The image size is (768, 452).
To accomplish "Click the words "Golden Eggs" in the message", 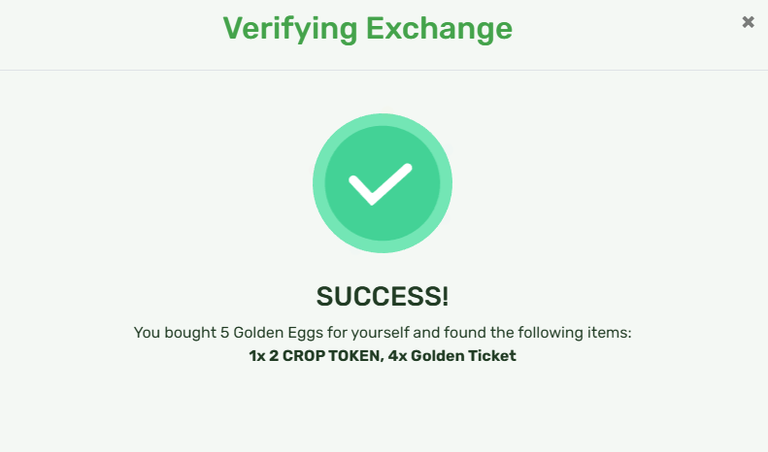I will [278, 333].
